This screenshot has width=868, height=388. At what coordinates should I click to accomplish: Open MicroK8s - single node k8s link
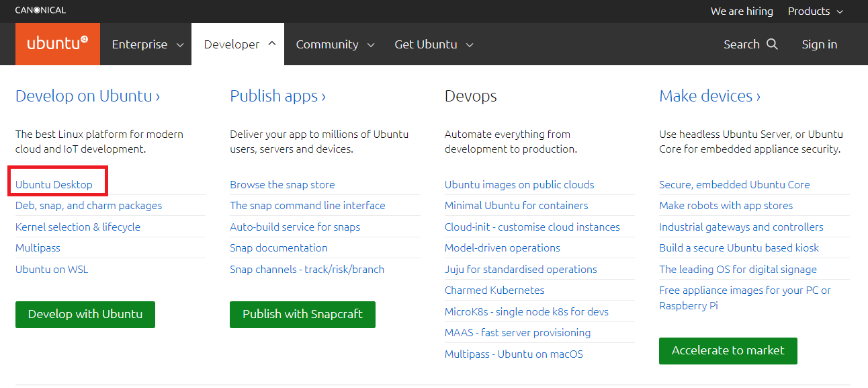[527, 311]
